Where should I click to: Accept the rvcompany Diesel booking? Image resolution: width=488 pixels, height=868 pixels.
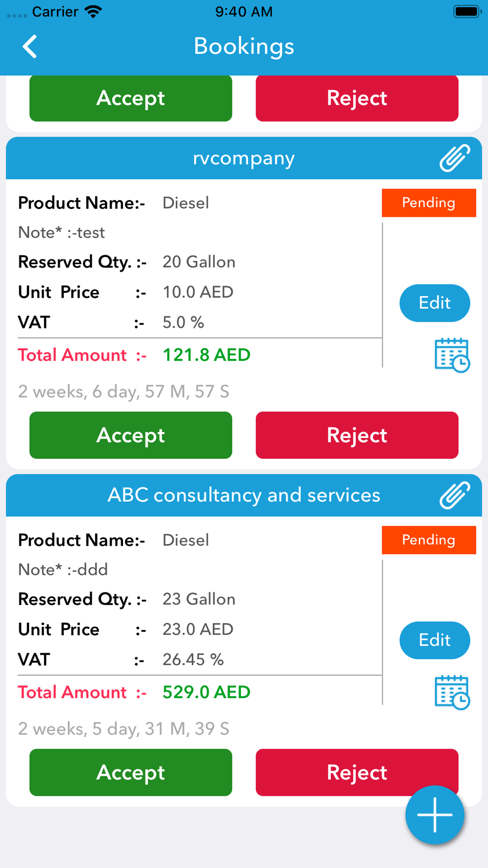click(131, 435)
